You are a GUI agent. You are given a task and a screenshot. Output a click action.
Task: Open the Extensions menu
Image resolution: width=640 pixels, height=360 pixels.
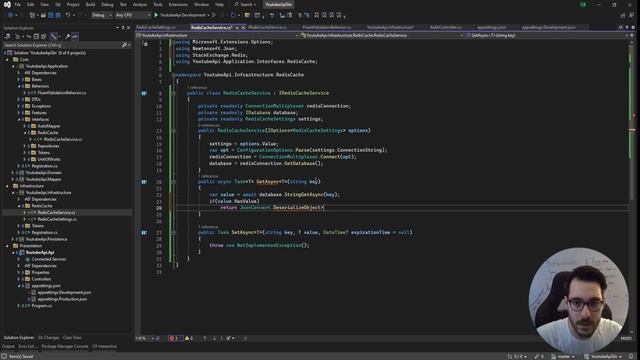pos(178,4)
